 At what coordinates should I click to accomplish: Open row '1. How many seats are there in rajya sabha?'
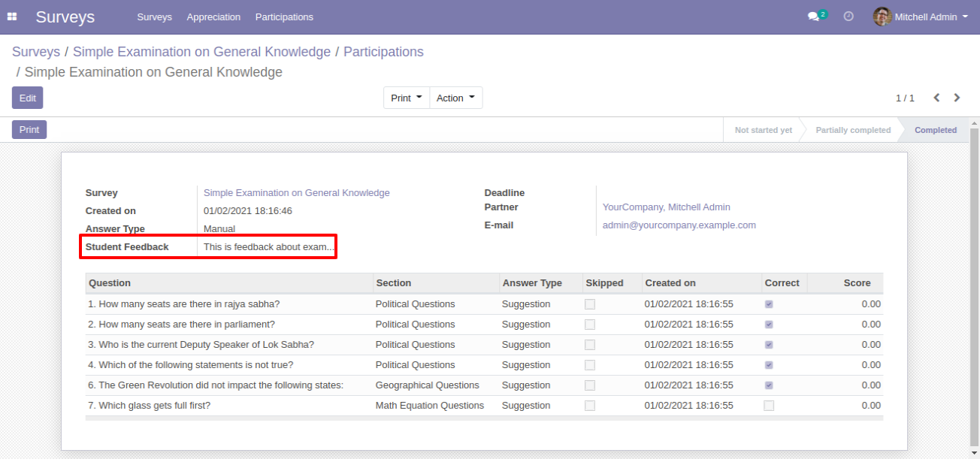(x=484, y=304)
